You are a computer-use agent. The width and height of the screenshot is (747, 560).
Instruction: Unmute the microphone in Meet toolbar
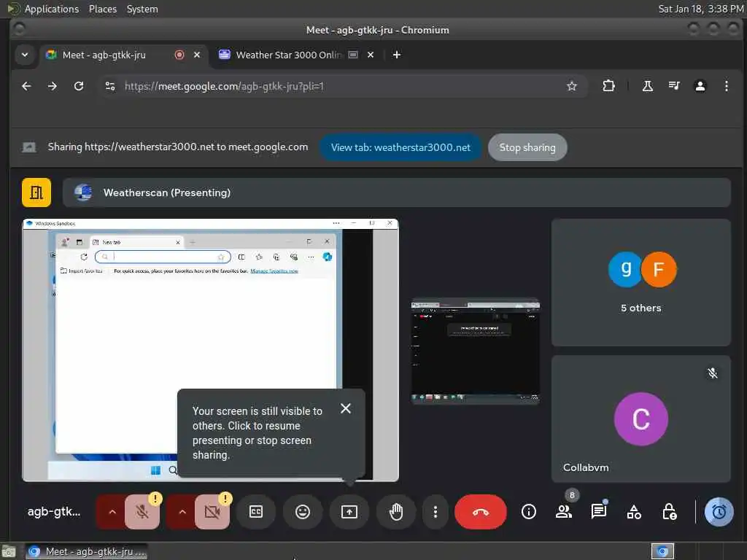tap(142, 512)
